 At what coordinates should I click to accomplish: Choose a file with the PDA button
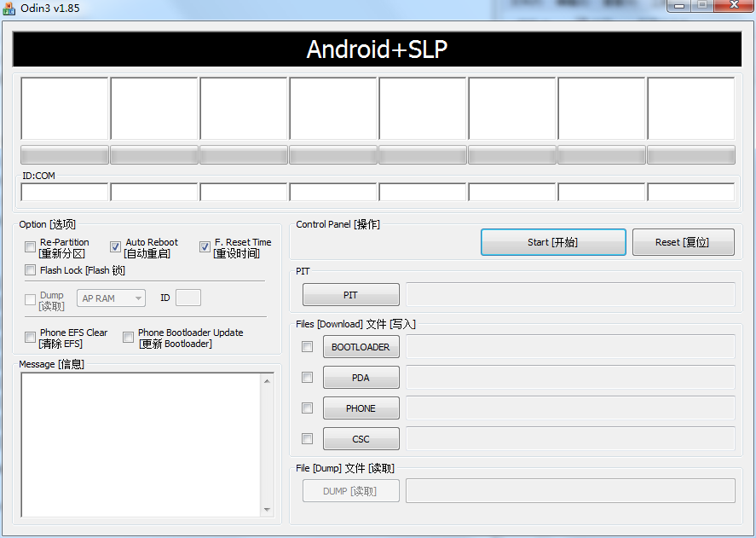[361, 378]
